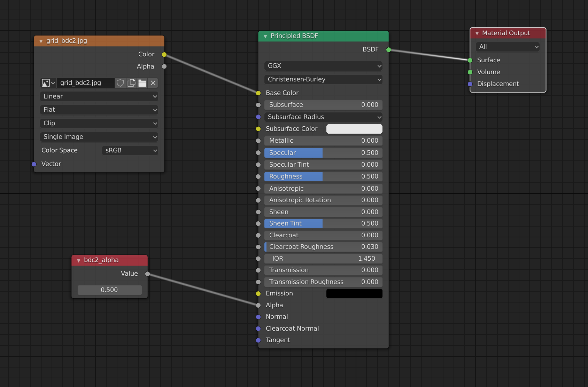The width and height of the screenshot is (588, 387).
Task: Click the Transmission Roughness slider
Action: (x=323, y=282)
